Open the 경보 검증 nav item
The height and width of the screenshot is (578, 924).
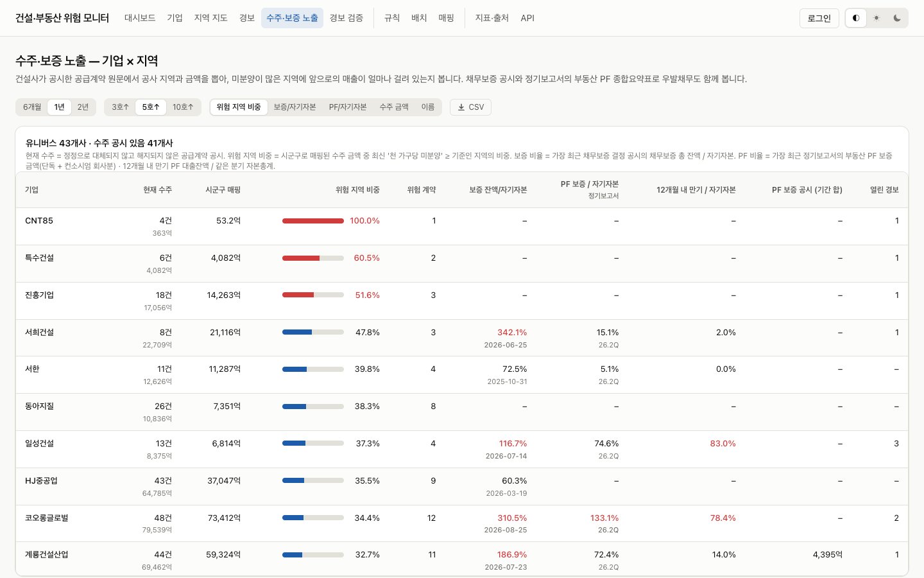[x=346, y=18]
